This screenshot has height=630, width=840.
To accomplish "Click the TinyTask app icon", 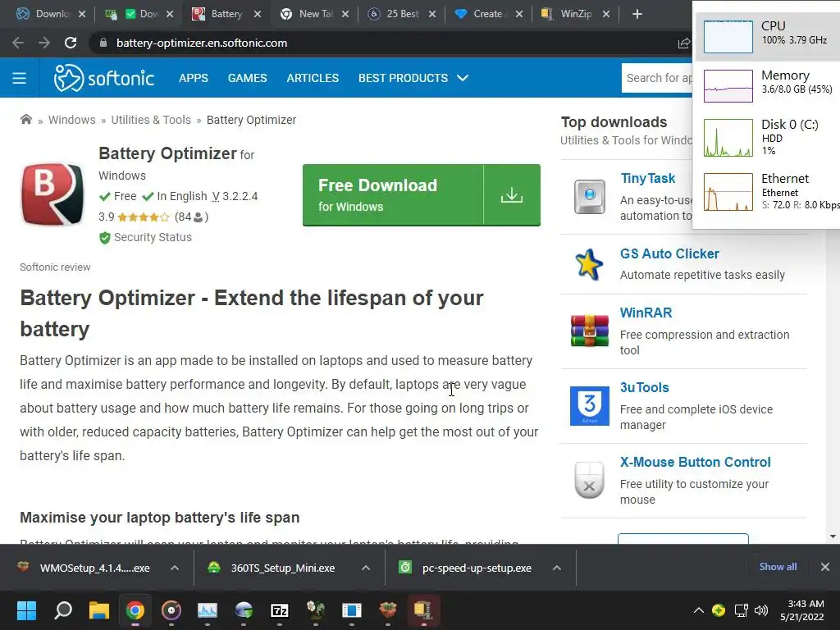I will 589,197.
